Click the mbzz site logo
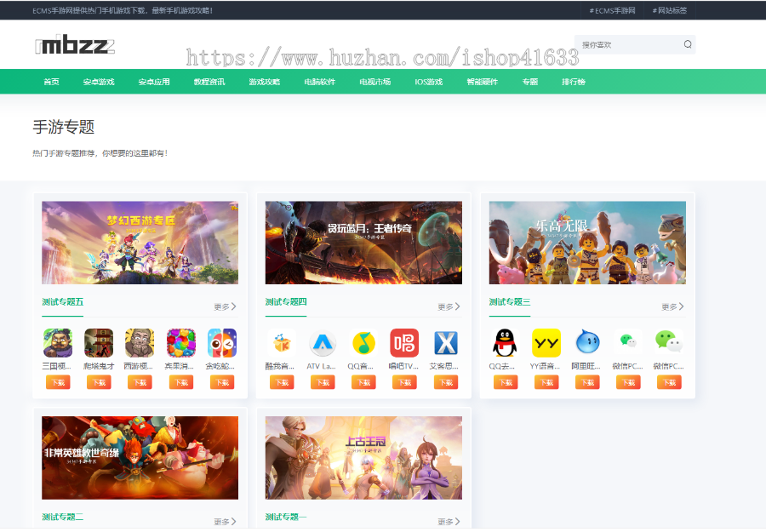766x532 pixels. [x=75, y=45]
